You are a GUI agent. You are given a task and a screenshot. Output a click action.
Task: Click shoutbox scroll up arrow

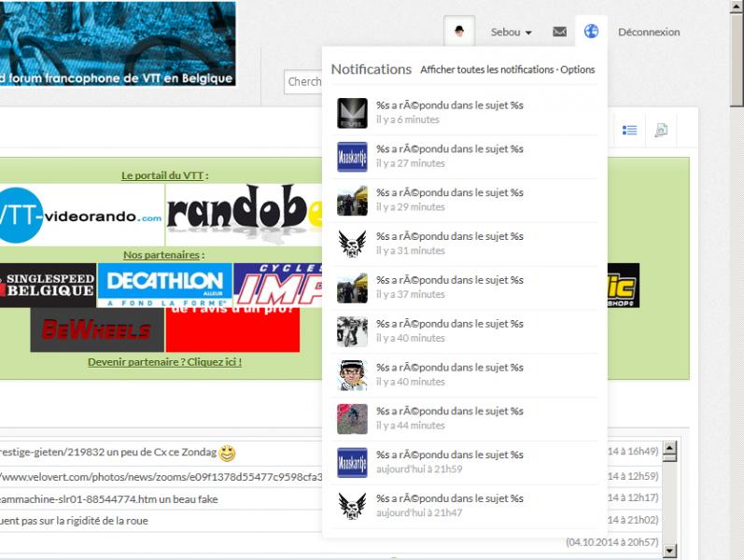(669, 447)
